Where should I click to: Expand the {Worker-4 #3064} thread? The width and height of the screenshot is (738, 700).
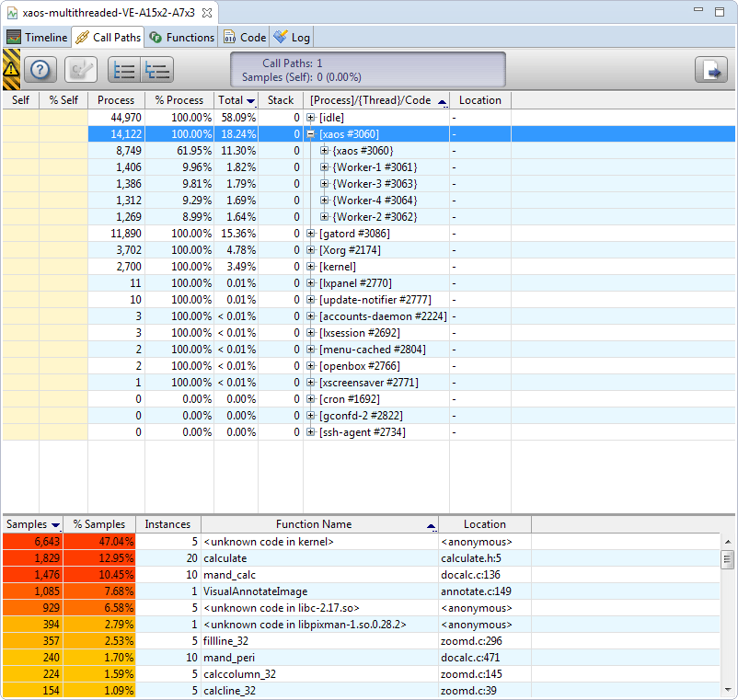coord(324,200)
